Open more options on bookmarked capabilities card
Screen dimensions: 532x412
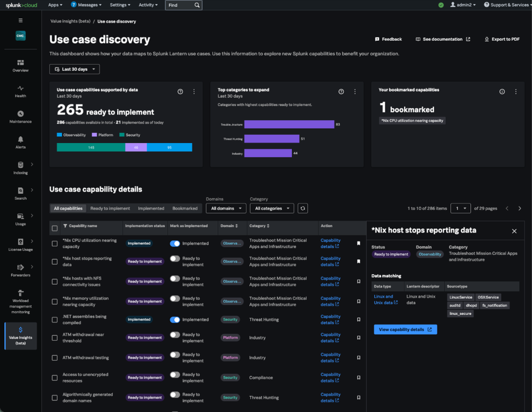click(515, 92)
